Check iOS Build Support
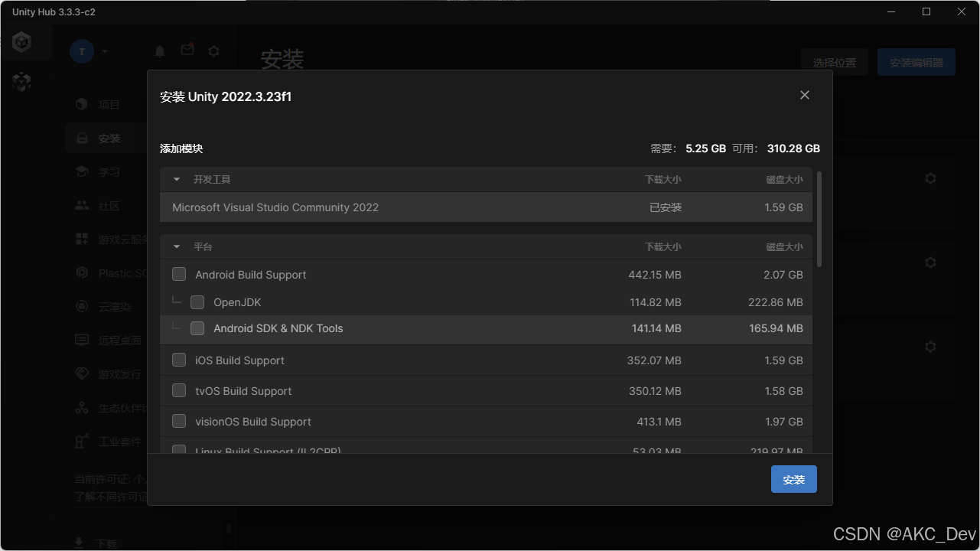Screen dimensions: 980x551 click(x=179, y=360)
